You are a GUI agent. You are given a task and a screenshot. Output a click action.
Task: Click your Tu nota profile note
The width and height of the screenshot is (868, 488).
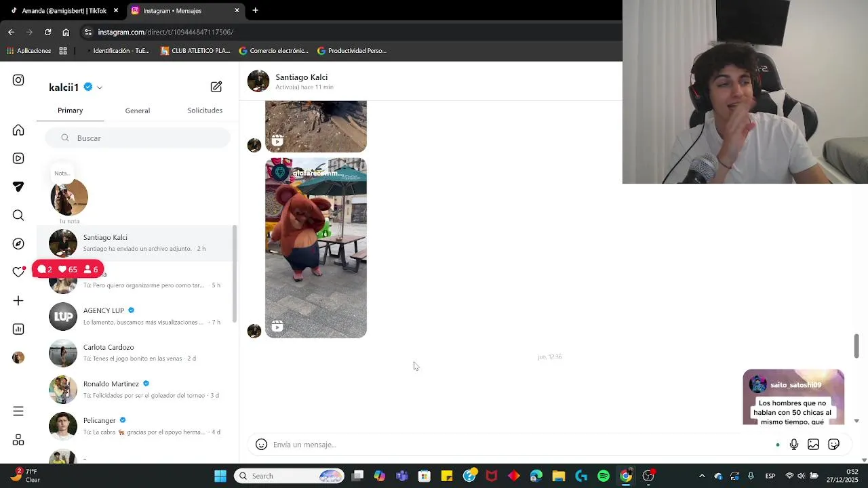69,197
